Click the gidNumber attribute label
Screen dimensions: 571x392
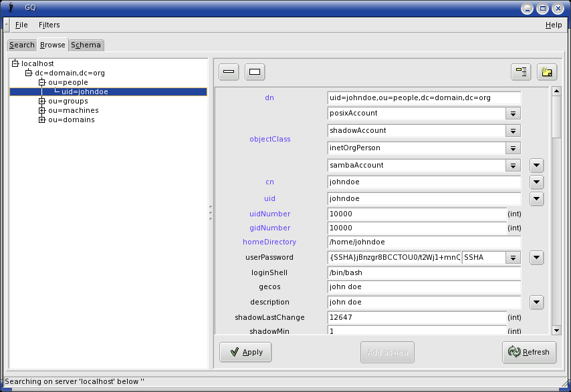point(270,228)
